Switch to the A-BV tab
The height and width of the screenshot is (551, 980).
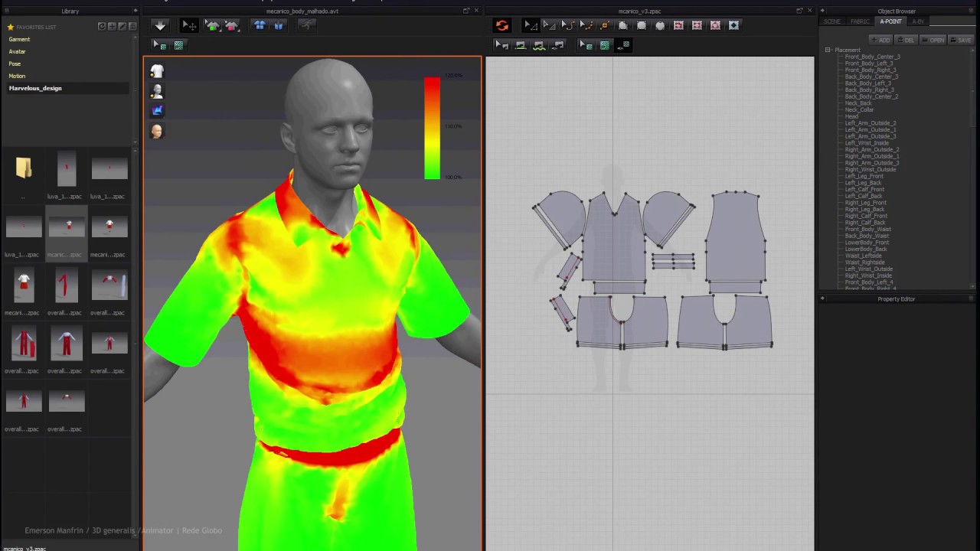point(918,21)
